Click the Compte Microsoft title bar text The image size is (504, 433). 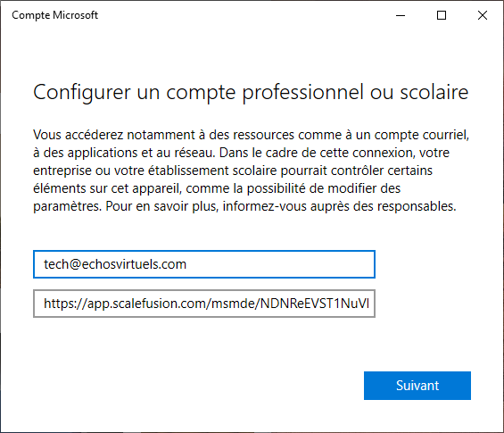54,15
